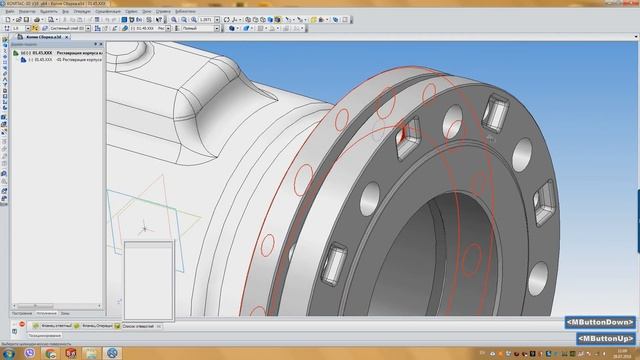640x360 pixels.
Task: Click the view orientation axes icon
Action: tap(235, 20)
